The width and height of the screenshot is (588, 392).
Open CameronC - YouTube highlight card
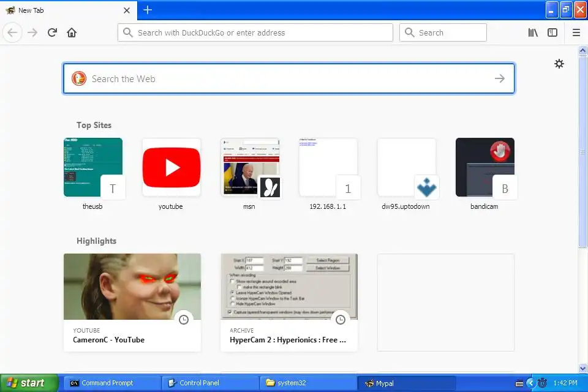pyautogui.click(x=132, y=303)
